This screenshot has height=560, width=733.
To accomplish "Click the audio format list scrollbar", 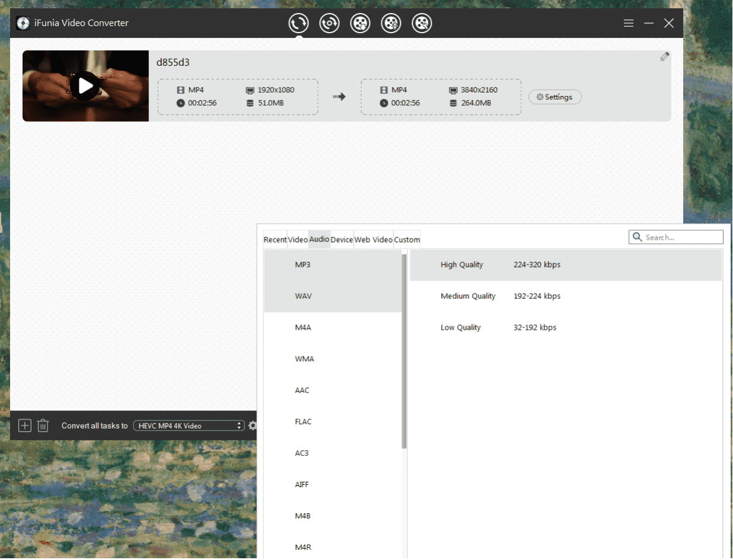I will tap(404, 350).
